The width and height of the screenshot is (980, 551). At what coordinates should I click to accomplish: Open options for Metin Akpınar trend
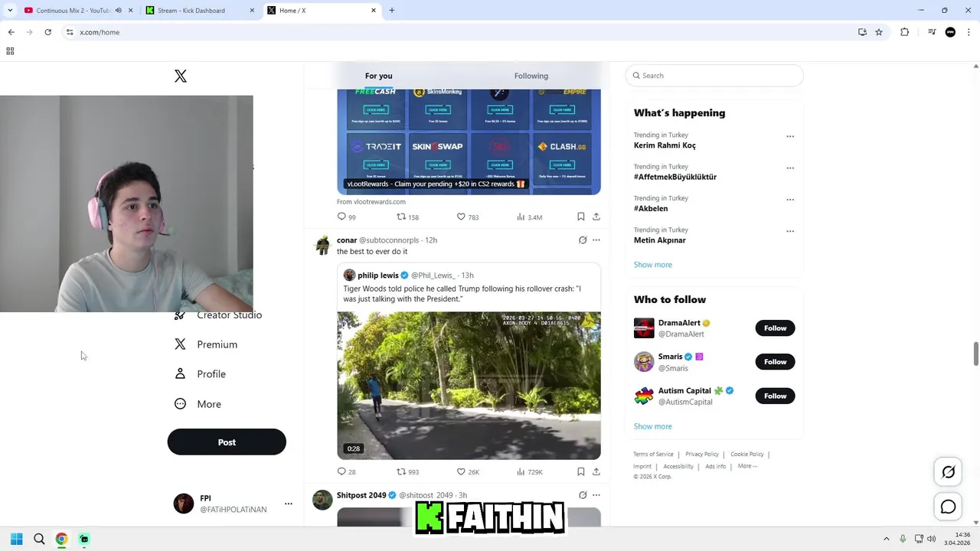(x=790, y=231)
